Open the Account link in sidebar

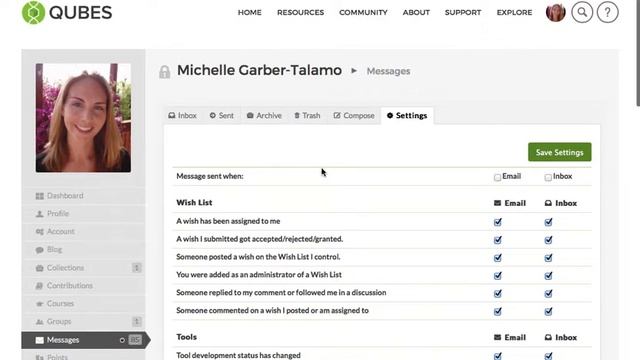pos(61,231)
